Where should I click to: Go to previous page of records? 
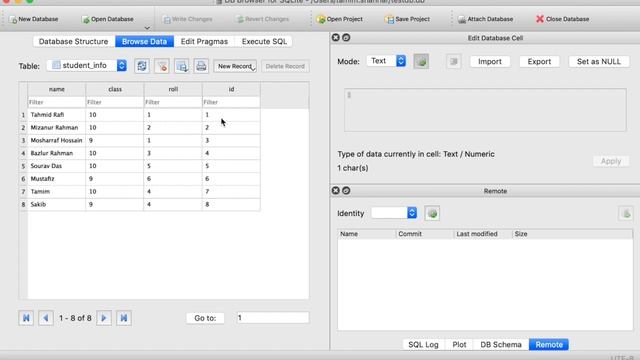coord(46,318)
